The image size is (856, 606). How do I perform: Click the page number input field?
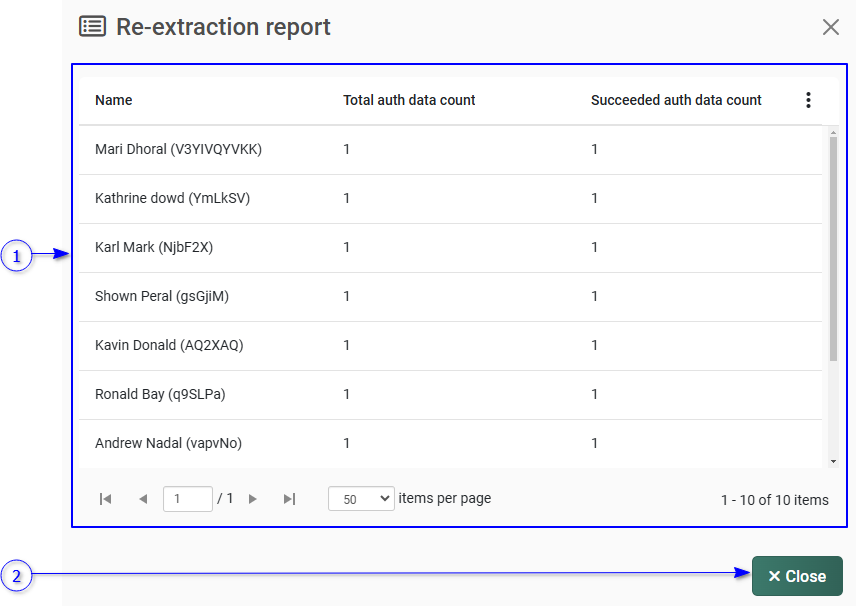point(187,499)
